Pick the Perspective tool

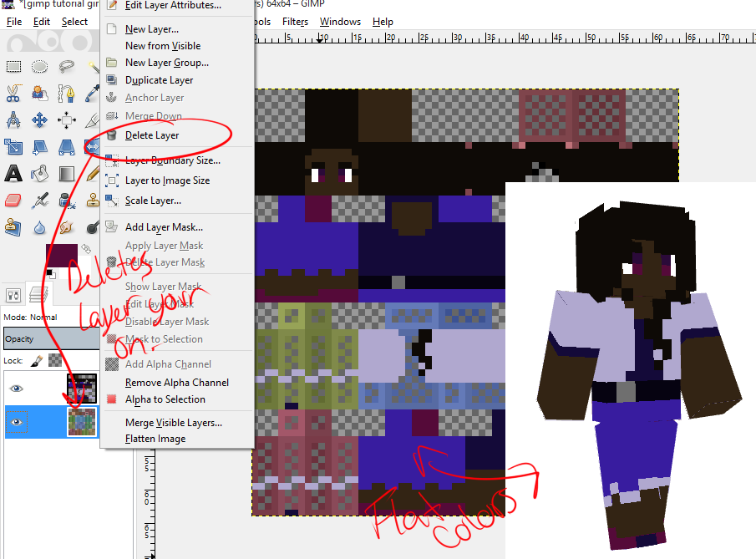[66, 146]
